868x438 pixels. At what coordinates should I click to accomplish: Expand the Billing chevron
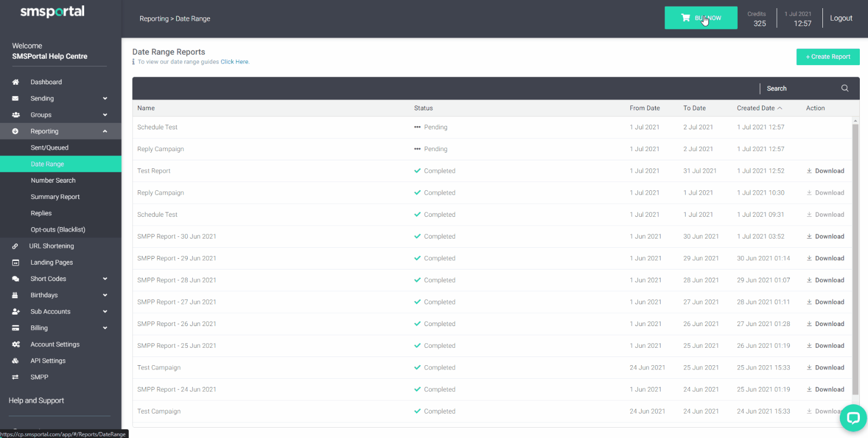[105, 328]
